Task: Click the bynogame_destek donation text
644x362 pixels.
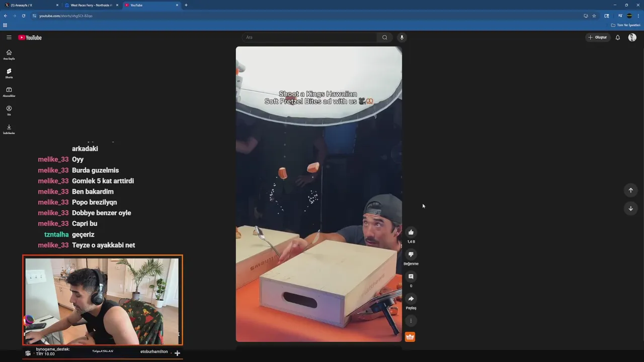Action: pos(53,351)
